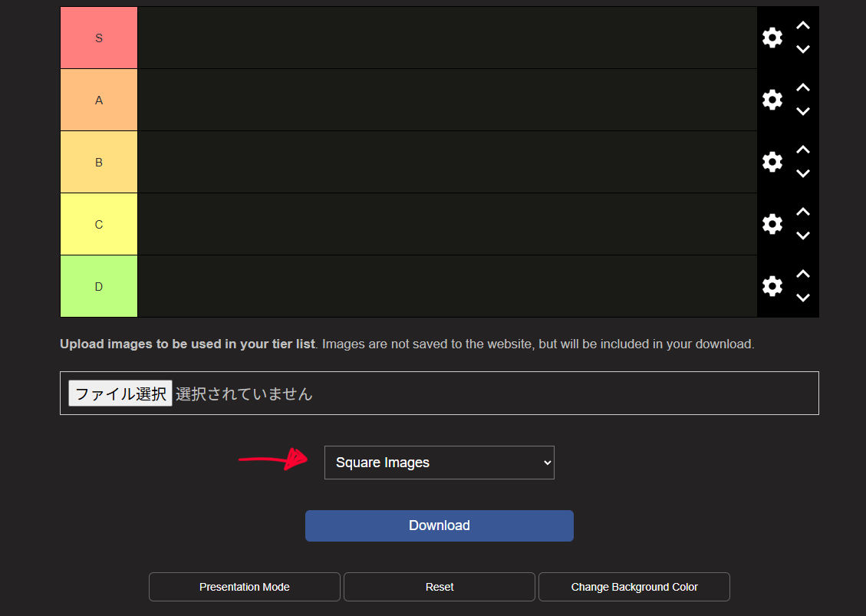The height and width of the screenshot is (616, 866).
Task: Enter Presentation Mode
Action: (x=244, y=587)
